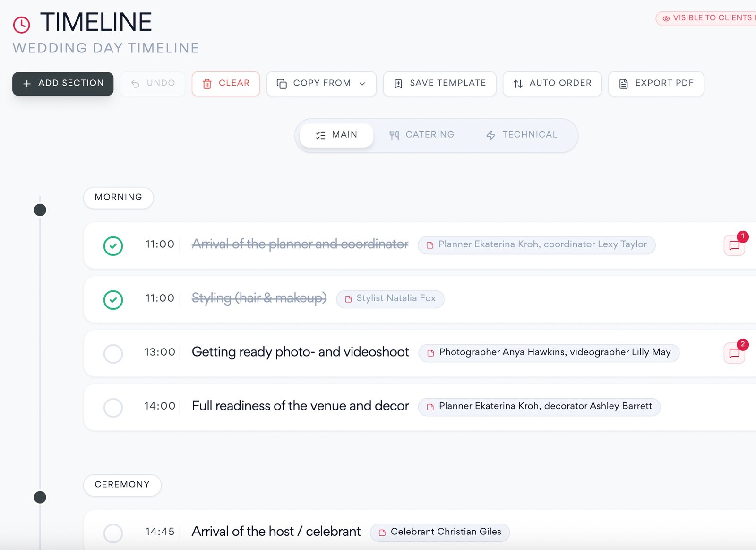Open comments on Getting ready photoshoot row
Image resolution: width=756 pixels, height=550 pixels.
734,353
